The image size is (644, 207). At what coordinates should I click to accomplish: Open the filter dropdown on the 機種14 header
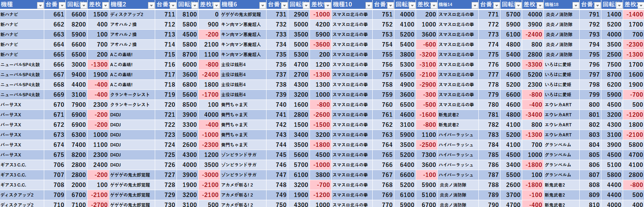click(x=475, y=5)
